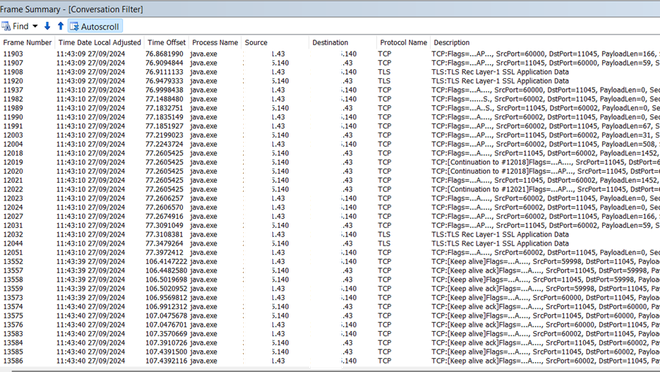Viewport: 660px width, 372px height.
Task: Select frame number 13552
Action: (13, 262)
